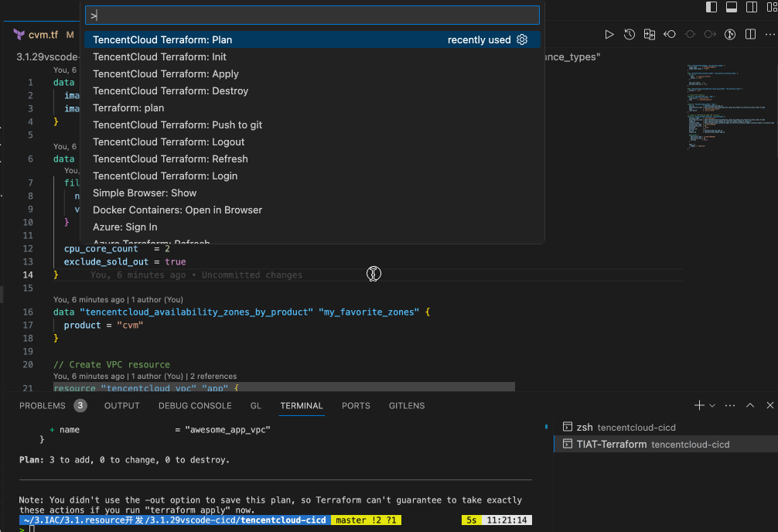The width and height of the screenshot is (778, 532).
Task: Click the exclude_sold_out attribute on line 13
Action: point(106,261)
